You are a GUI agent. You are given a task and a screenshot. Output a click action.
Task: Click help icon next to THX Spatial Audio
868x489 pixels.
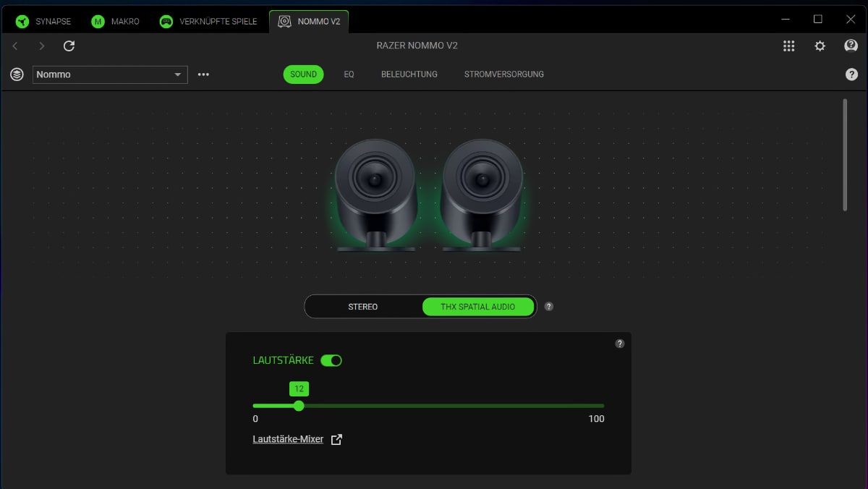point(549,307)
